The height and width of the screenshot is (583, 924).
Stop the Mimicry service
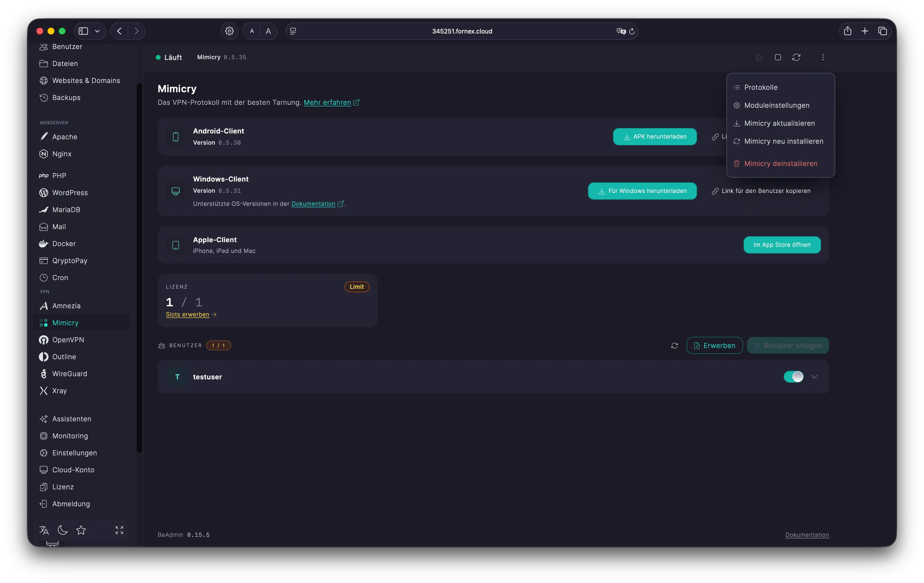[x=778, y=57]
